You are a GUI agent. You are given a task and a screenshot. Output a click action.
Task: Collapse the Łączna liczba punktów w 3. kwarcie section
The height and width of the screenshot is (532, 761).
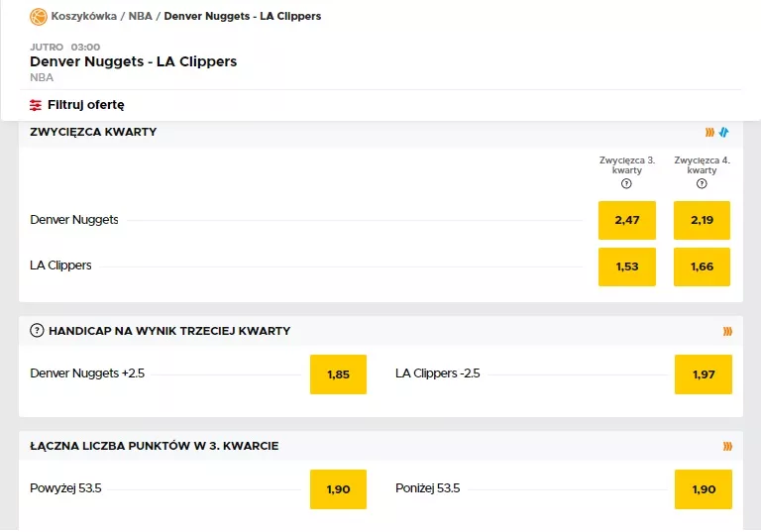point(155,446)
